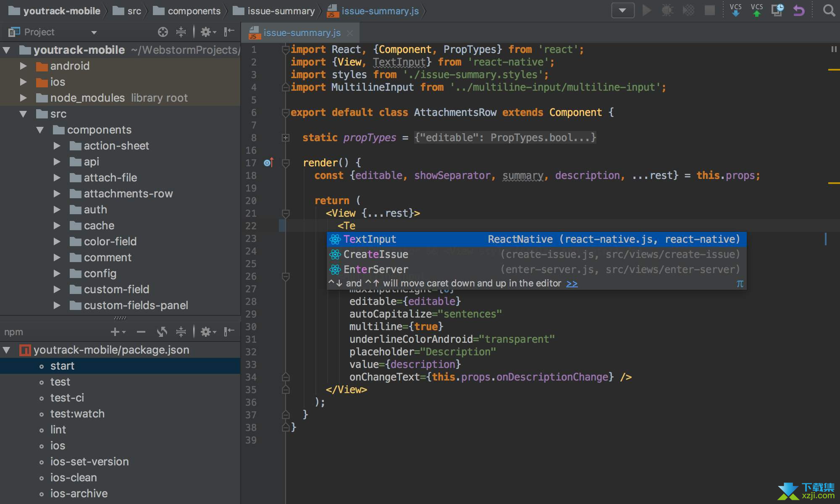
Task: Click the top warning stripe marker
Action: pyautogui.click(x=834, y=69)
